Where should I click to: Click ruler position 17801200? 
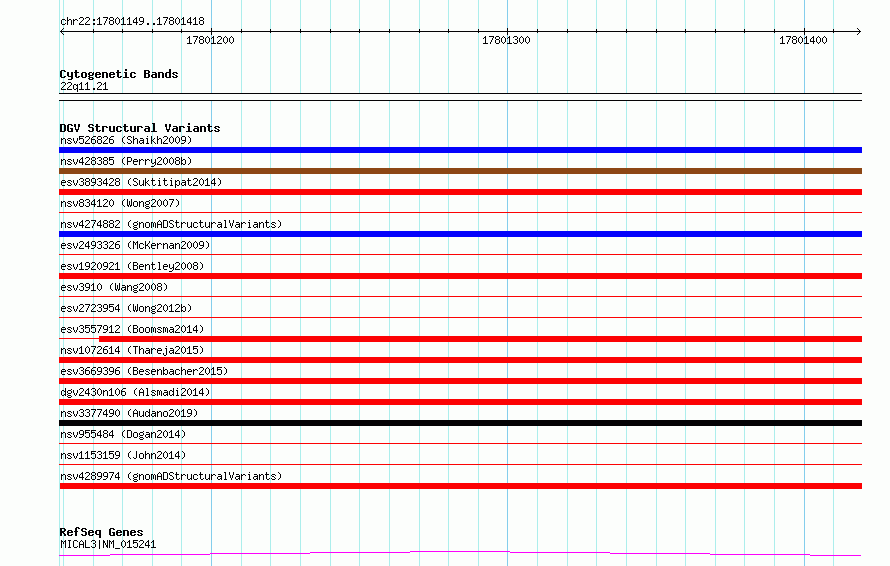(210, 40)
